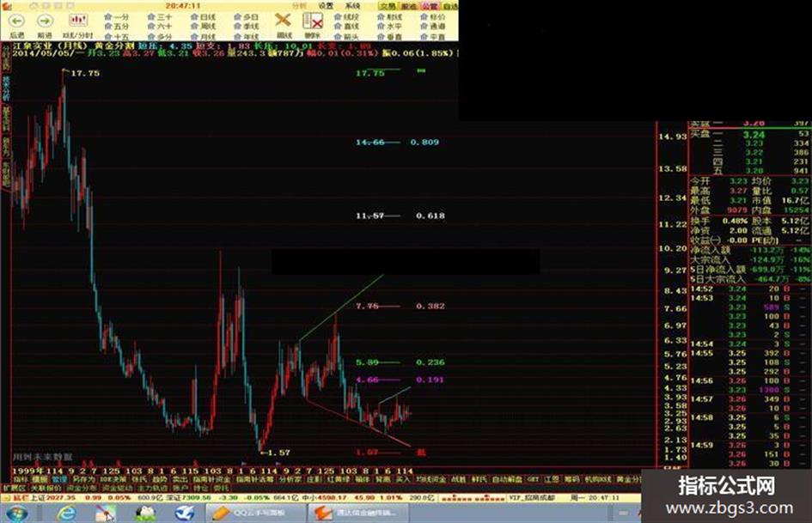This screenshot has width=812, height=523.
Task: Select the 趋势 indicator tab
Action: click(x=160, y=479)
